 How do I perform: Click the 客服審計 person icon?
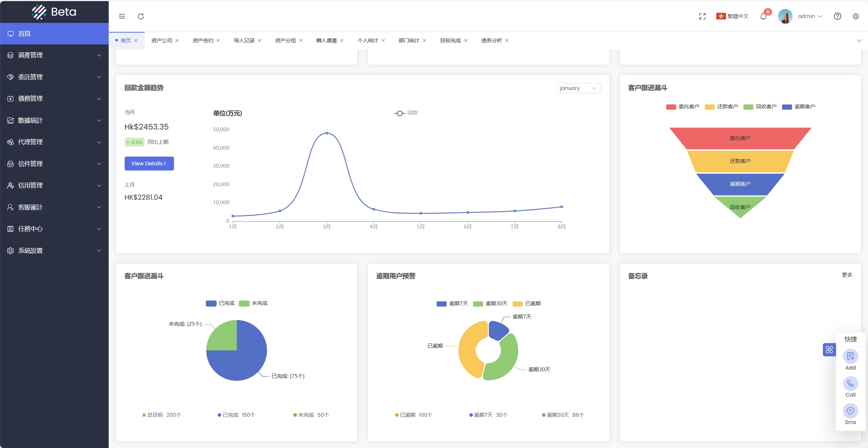pyautogui.click(x=10, y=207)
